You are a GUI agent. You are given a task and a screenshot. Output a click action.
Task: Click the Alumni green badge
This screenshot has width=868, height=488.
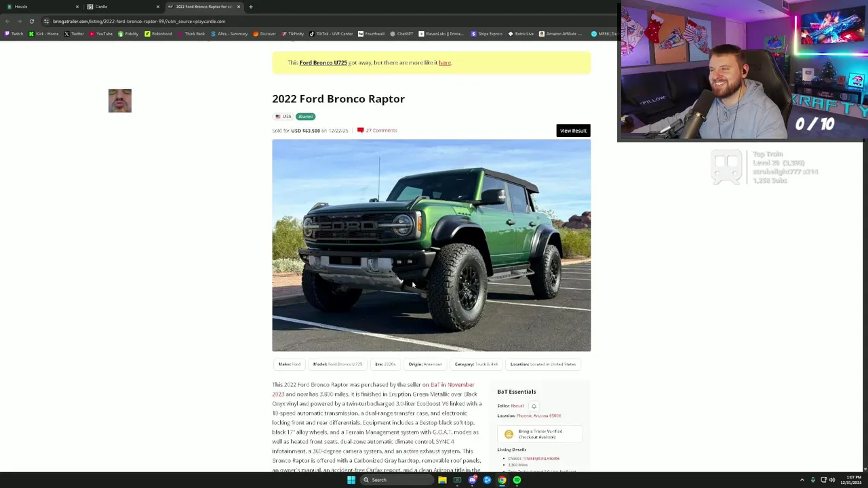point(306,117)
